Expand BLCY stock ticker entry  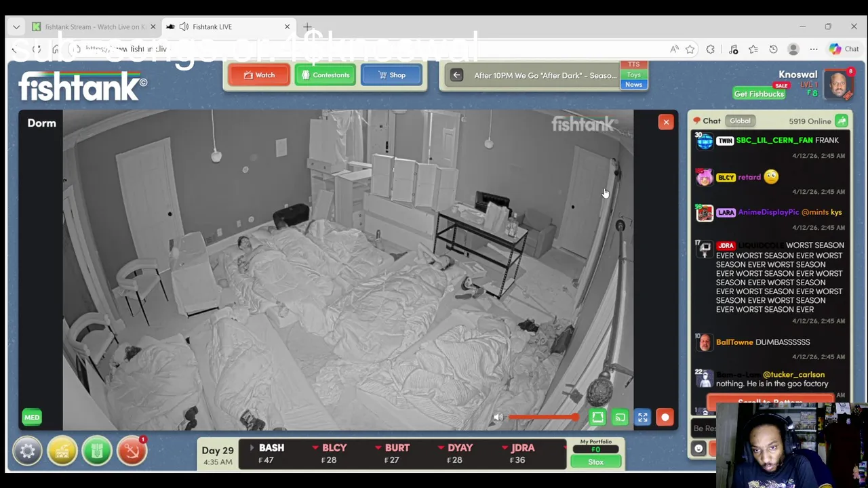331,453
